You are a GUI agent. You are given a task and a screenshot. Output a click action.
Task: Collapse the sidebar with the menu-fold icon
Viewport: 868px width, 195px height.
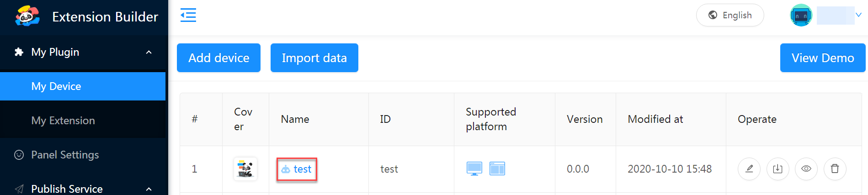click(x=188, y=15)
